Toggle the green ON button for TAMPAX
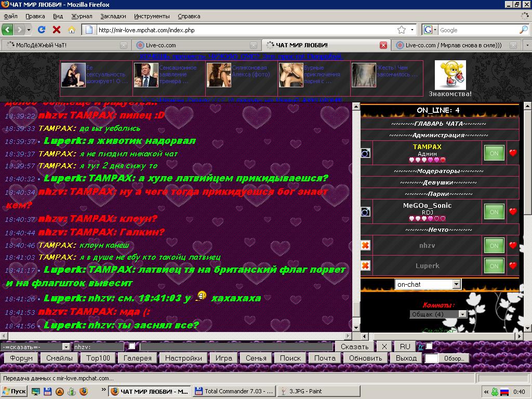 coord(494,153)
